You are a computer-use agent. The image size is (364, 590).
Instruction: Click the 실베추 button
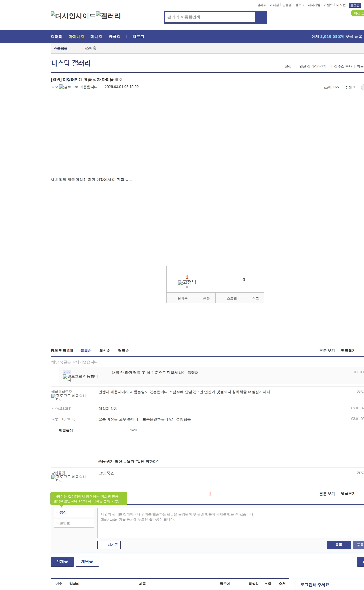[x=179, y=298]
